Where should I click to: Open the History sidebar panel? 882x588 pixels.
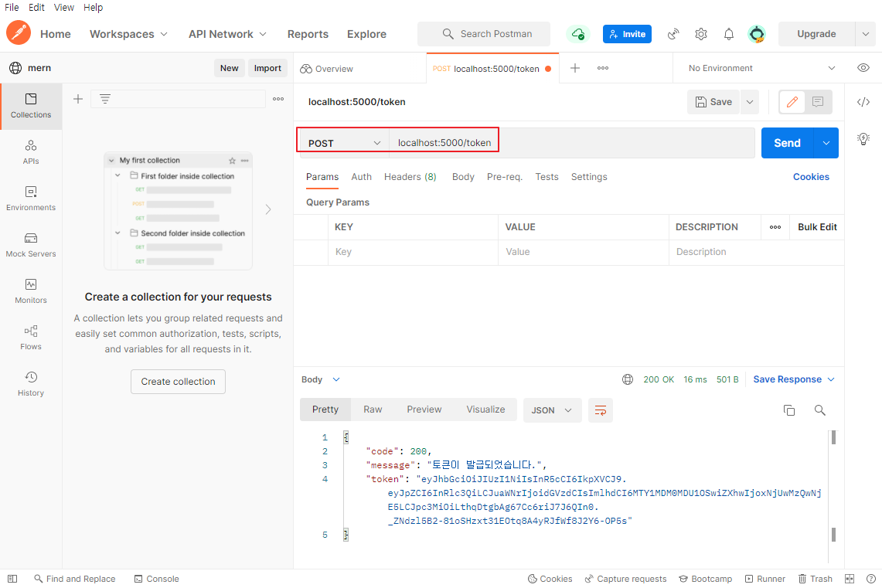31,384
